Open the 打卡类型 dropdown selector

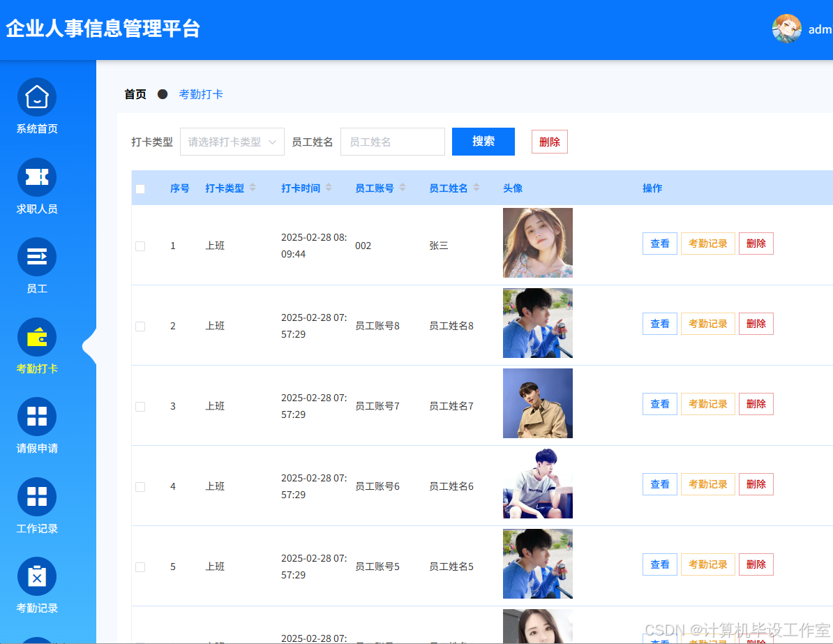pos(232,142)
